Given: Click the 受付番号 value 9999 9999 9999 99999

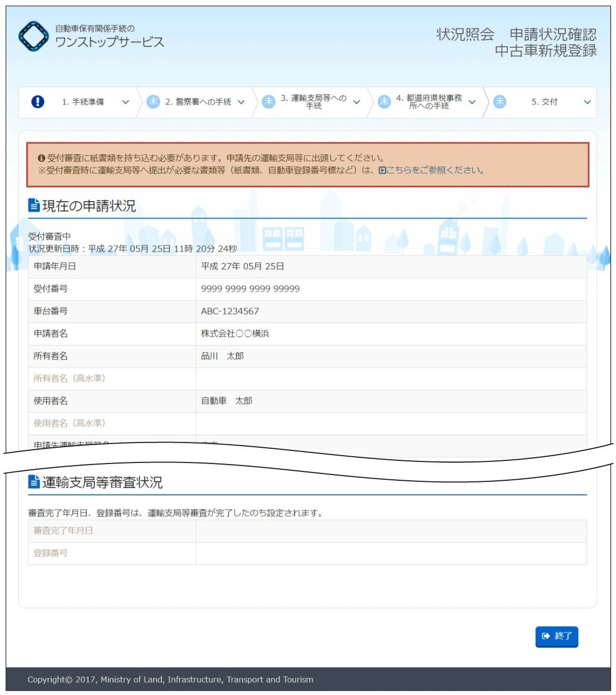Looking at the screenshot, I should coord(250,289).
